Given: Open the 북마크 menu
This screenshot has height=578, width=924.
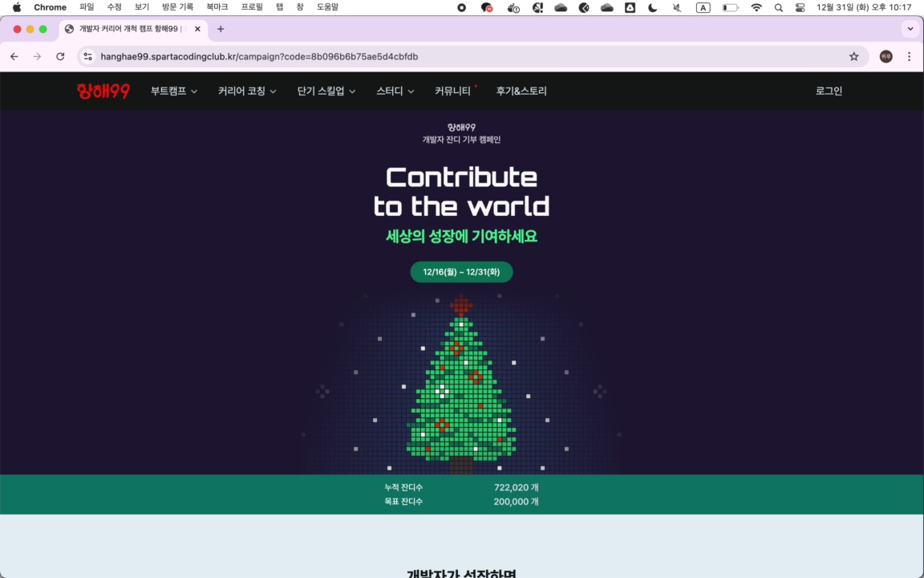Looking at the screenshot, I should click(217, 8).
